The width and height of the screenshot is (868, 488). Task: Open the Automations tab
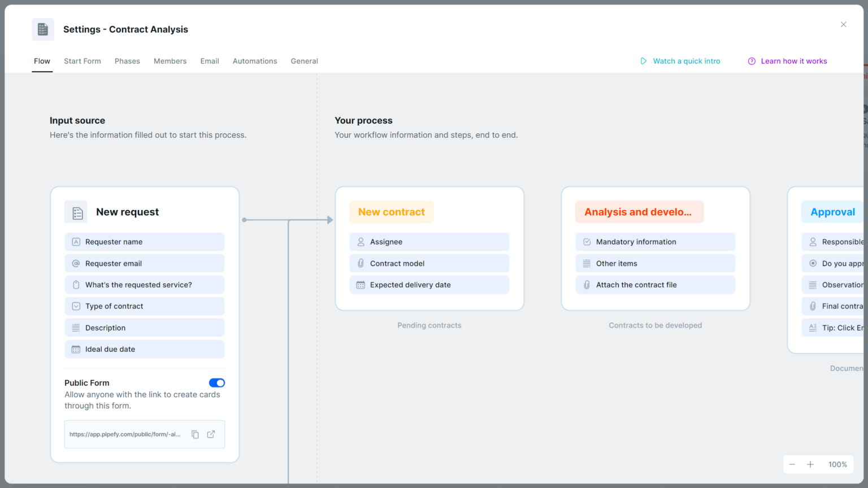(x=255, y=61)
